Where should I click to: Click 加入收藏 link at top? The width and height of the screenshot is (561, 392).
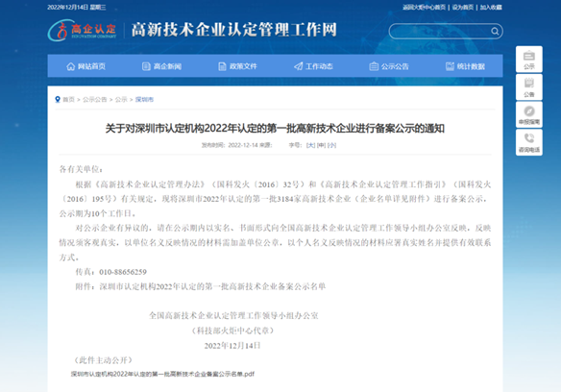coord(491,7)
